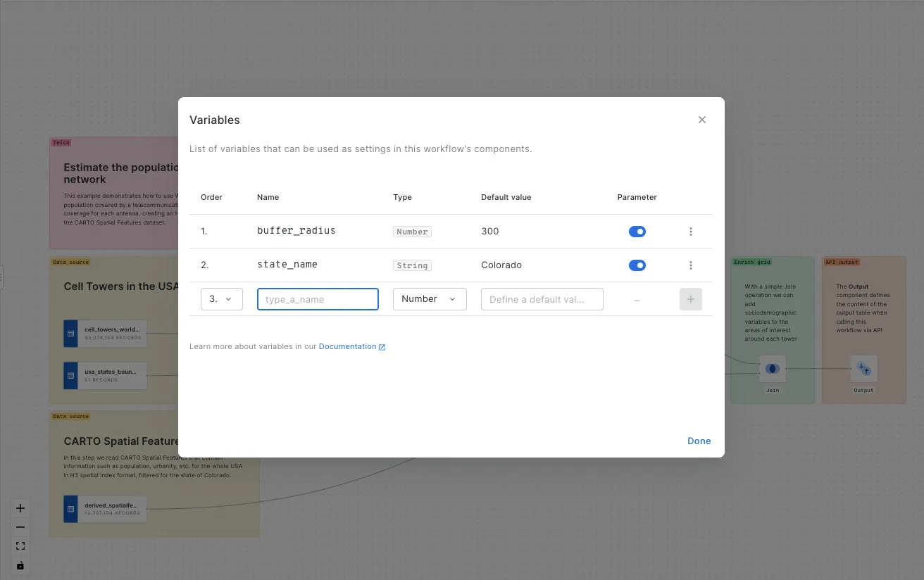This screenshot has width=924, height=580.
Task: Select the Output component node icon
Action: pos(863,368)
